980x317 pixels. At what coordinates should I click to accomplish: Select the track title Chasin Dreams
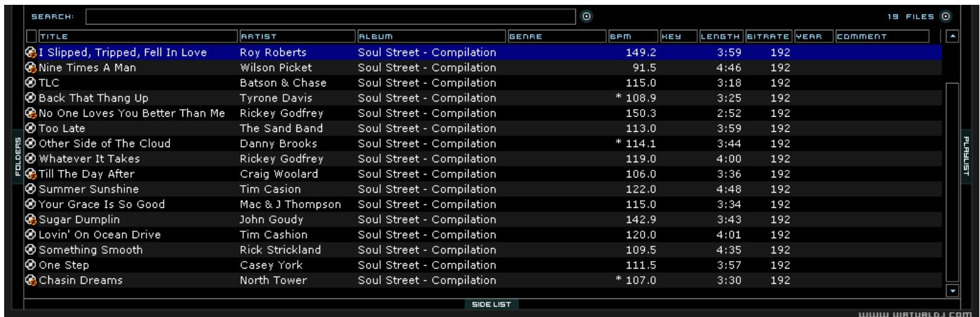point(80,280)
